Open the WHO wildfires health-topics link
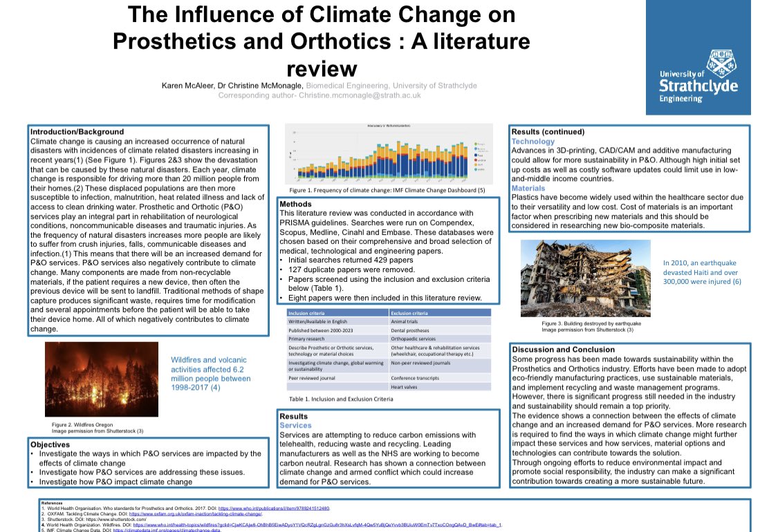778x532 pixels. tap(317, 524)
